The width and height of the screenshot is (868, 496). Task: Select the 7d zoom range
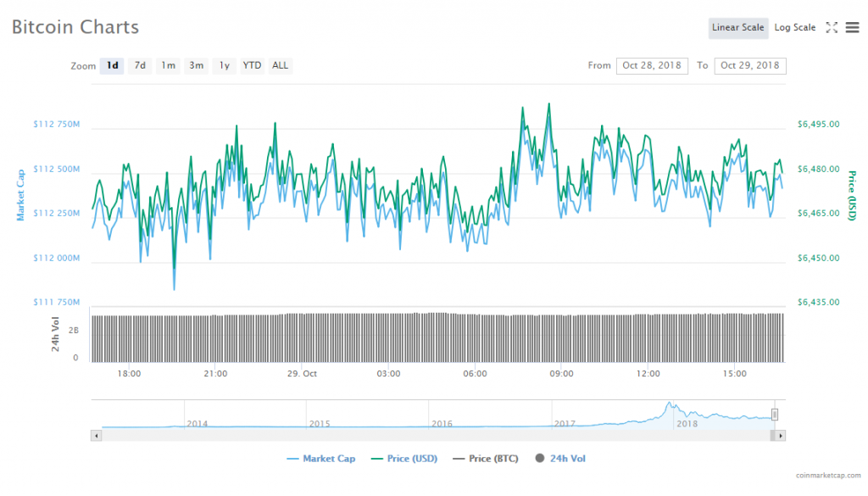140,66
